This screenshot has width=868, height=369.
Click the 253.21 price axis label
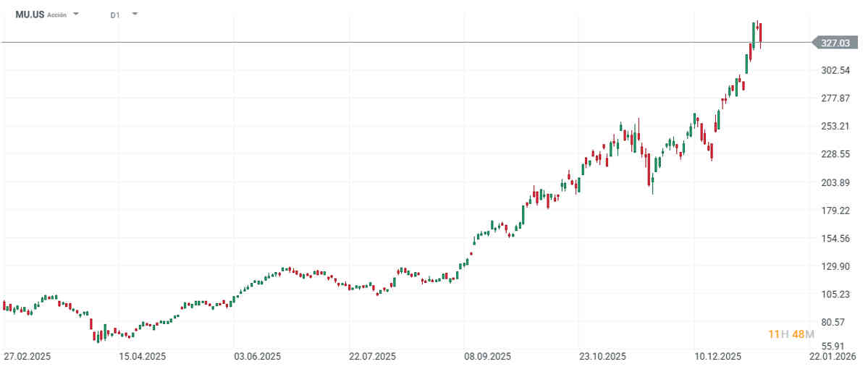(835, 127)
